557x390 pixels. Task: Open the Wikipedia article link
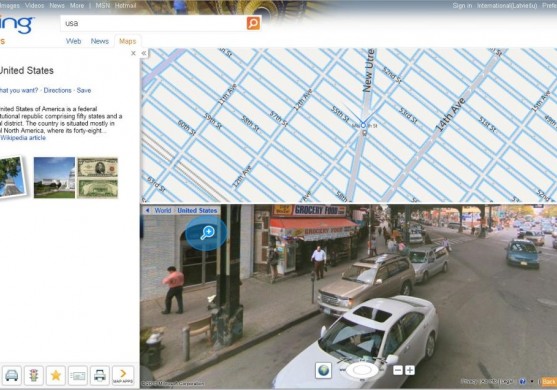click(23, 138)
